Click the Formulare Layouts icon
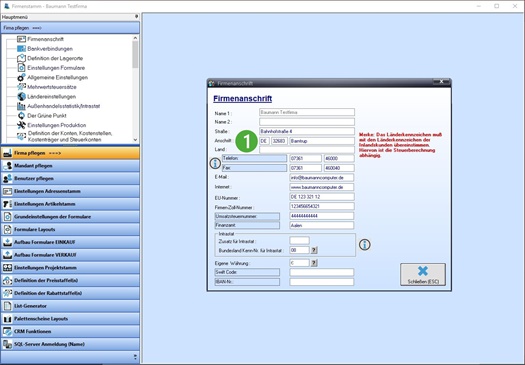 7,229
